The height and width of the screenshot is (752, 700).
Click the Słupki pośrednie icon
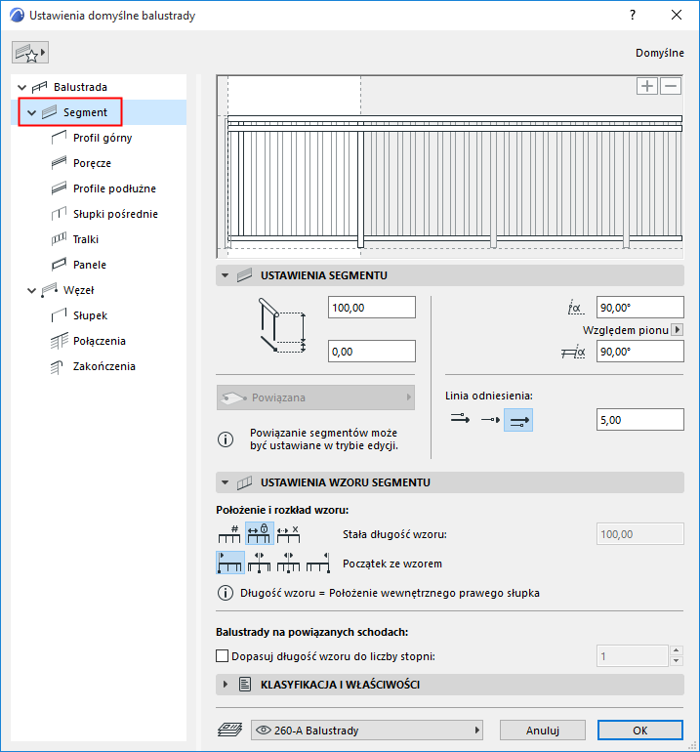[x=59, y=214]
